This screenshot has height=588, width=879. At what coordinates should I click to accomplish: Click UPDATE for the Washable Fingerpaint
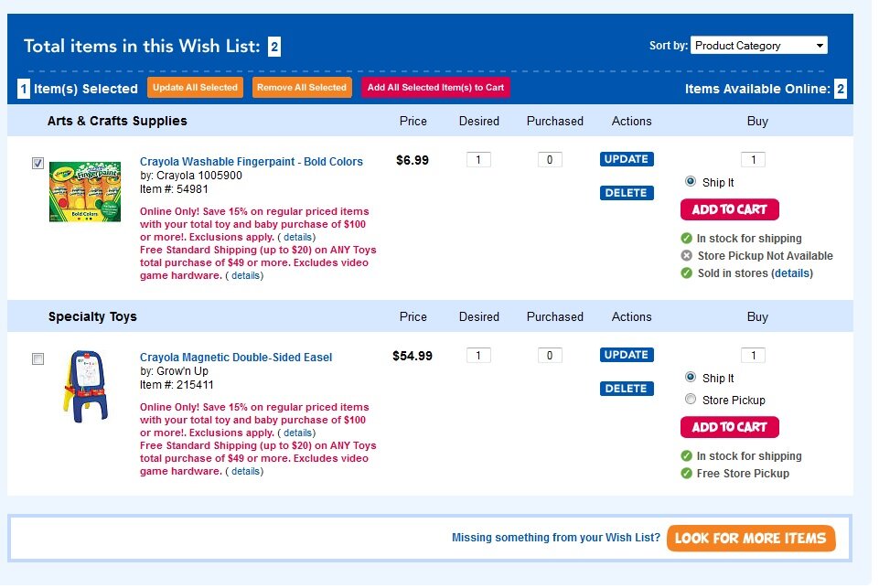pos(626,159)
